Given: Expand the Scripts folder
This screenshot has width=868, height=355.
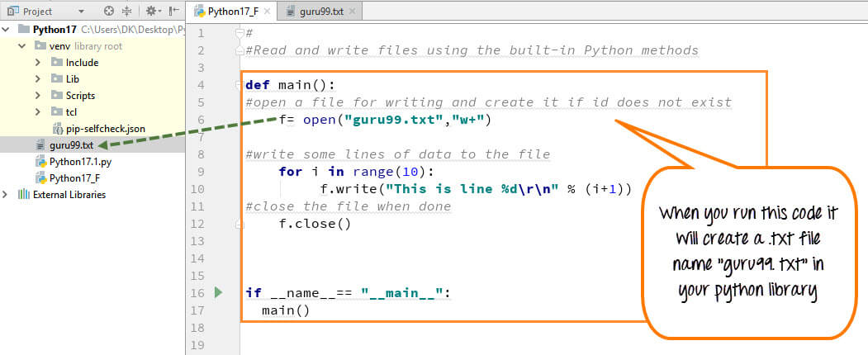Looking at the screenshot, I should pyautogui.click(x=39, y=96).
